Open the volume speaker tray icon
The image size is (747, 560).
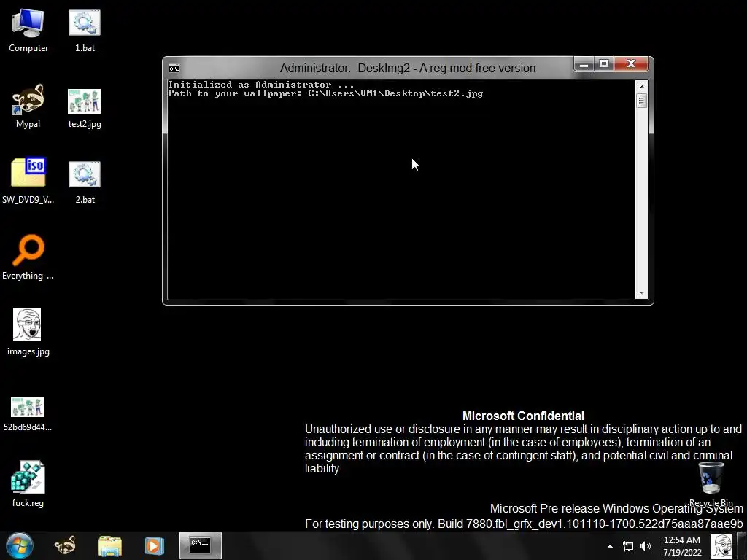click(x=646, y=546)
